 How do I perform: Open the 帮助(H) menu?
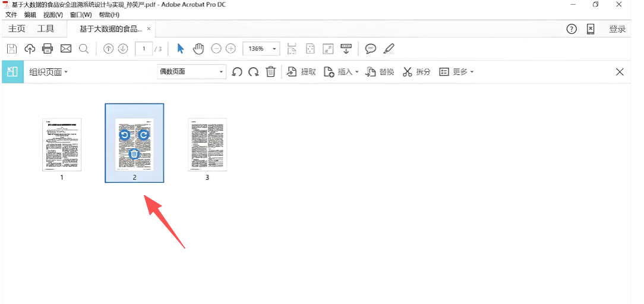tap(109, 15)
